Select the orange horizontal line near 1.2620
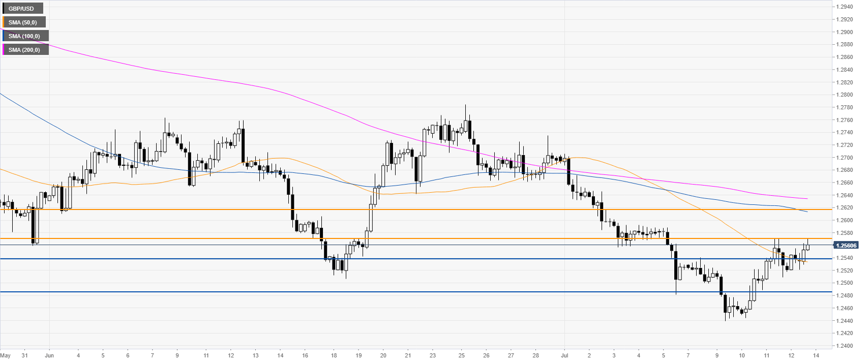868x362 pixels. [407, 209]
